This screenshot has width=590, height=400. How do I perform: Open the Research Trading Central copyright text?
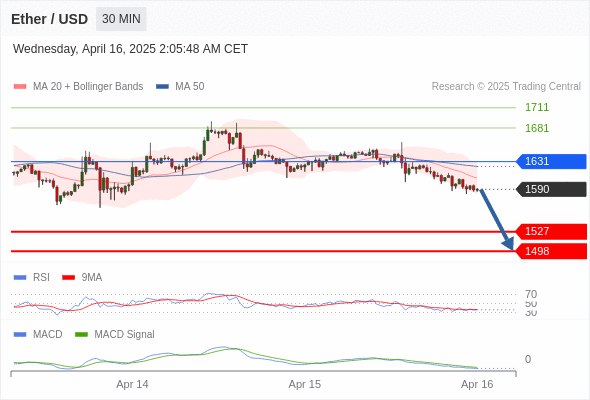pos(506,87)
